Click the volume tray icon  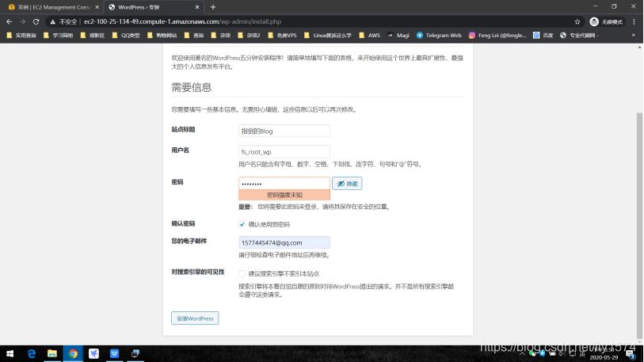click(562, 353)
